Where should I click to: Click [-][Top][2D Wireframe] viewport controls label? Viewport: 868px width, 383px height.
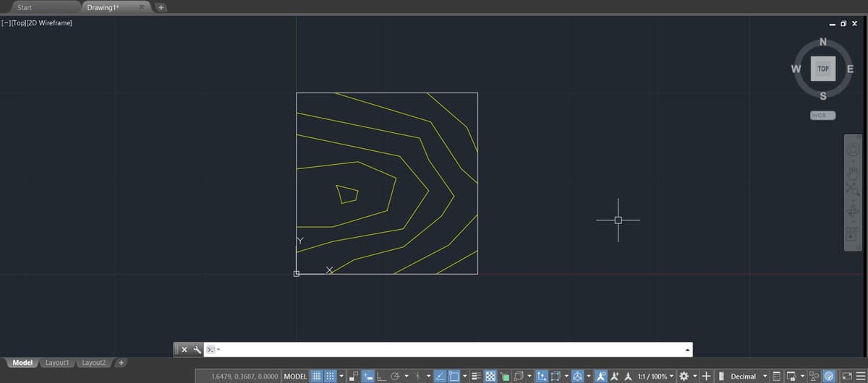coord(36,23)
